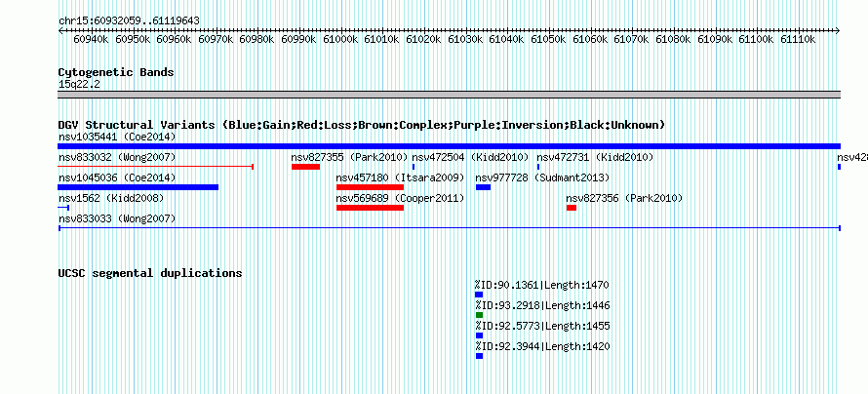This screenshot has height=394, width=868.
Task: Select the blue nsv977728 gain bar
Action: [484, 187]
